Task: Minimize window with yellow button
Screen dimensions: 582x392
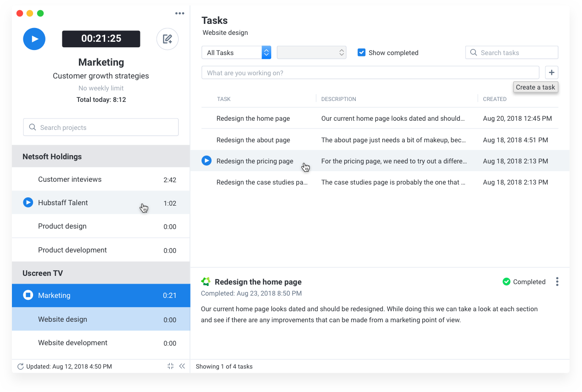Action: point(30,13)
